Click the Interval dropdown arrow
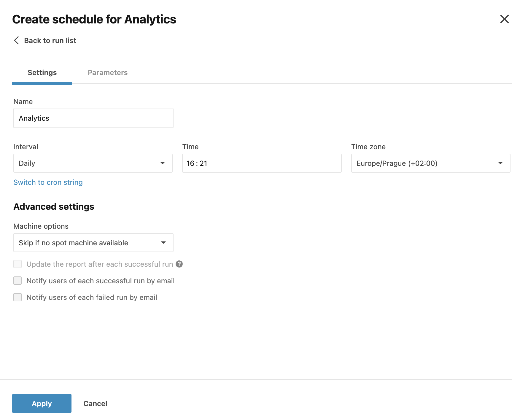 163,163
